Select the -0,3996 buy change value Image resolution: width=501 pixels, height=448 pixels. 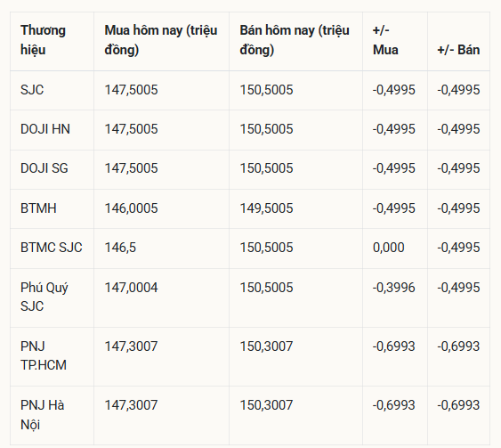[393, 288]
